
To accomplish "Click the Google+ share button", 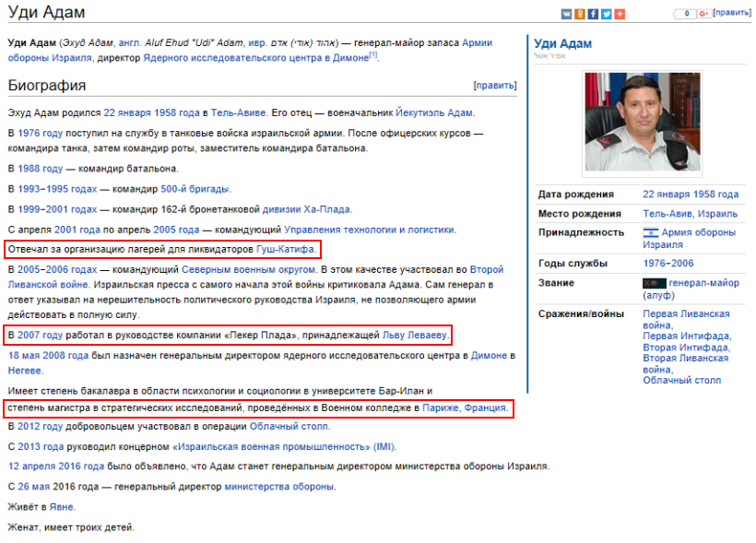I will [x=704, y=14].
